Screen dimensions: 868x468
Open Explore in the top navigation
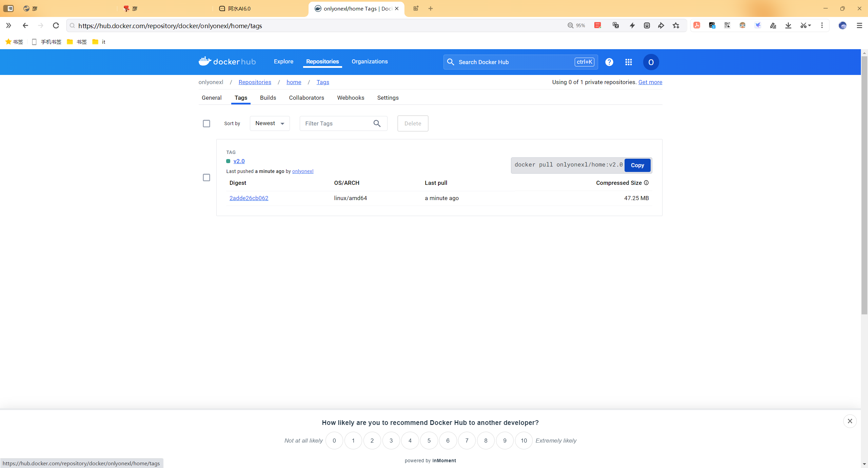(x=283, y=61)
